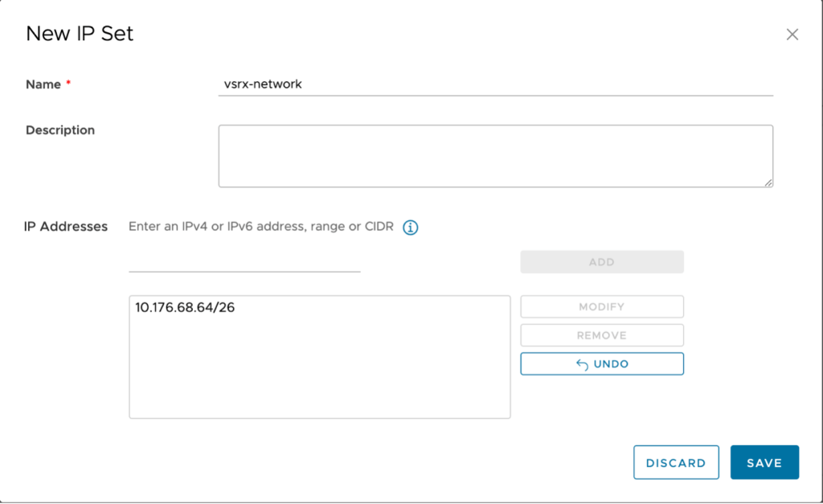Click the Description label
823x504 pixels.
tap(60, 130)
